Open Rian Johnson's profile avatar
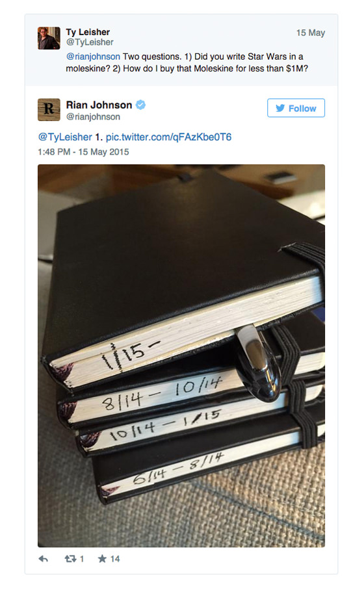The width and height of the screenshot is (364, 592). (49, 109)
